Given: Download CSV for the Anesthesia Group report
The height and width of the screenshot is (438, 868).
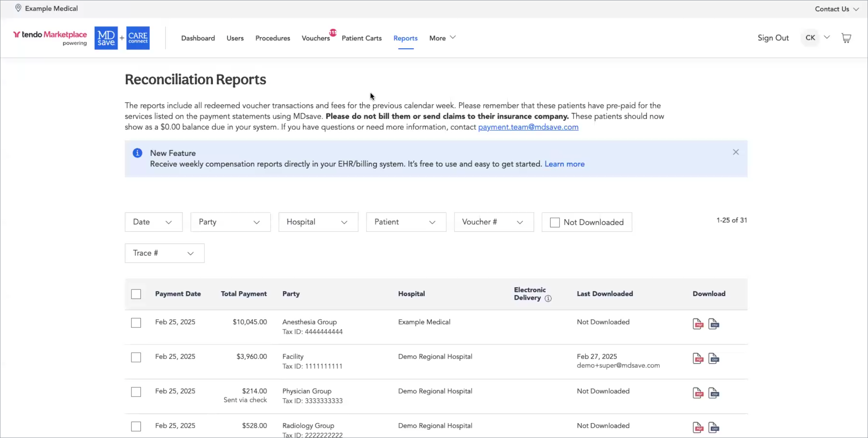Looking at the screenshot, I should (714, 324).
